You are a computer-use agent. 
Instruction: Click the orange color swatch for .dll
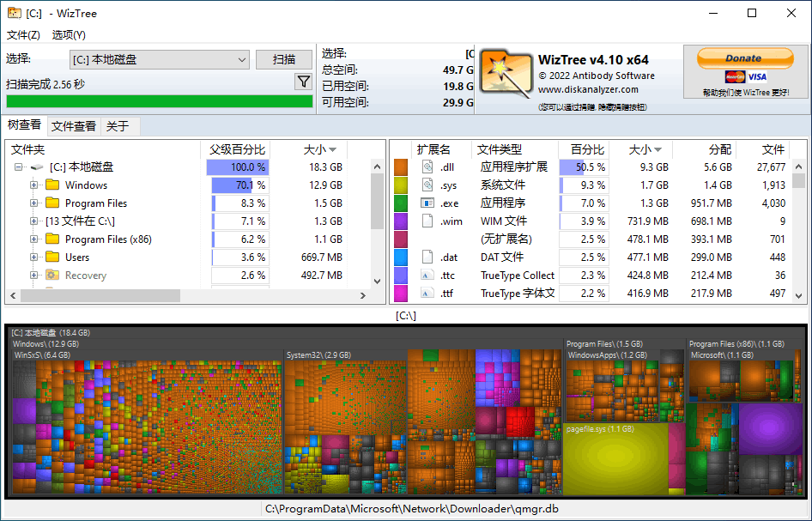pyautogui.click(x=400, y=167)
